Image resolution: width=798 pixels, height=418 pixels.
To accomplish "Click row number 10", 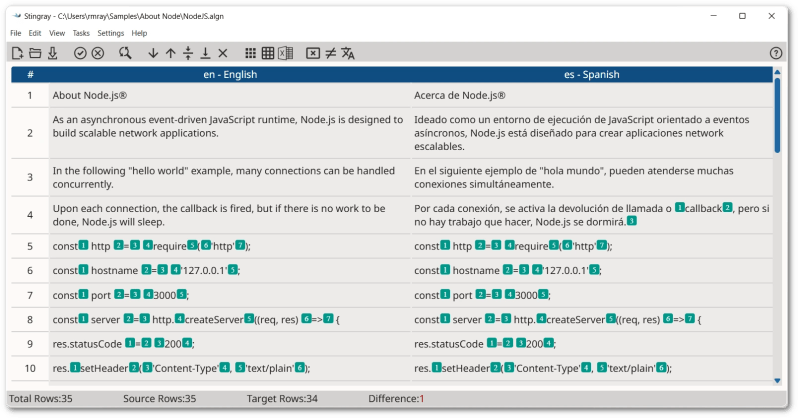I will (x=30, y=368).
